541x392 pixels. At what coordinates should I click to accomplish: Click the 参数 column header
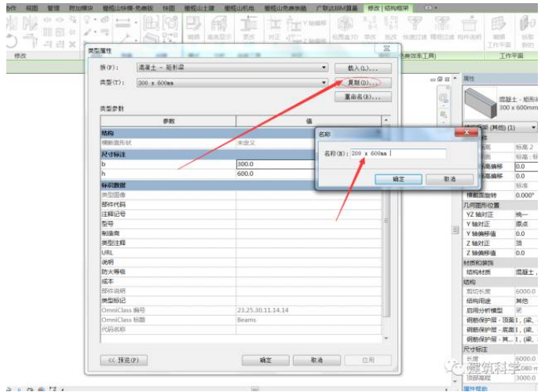point(169,121)
